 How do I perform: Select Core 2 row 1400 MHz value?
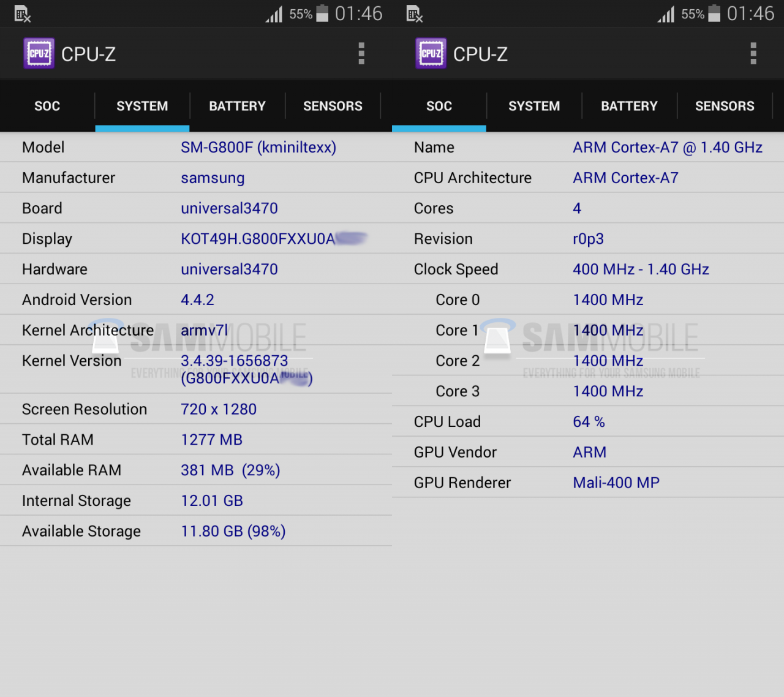pos(608,361)
